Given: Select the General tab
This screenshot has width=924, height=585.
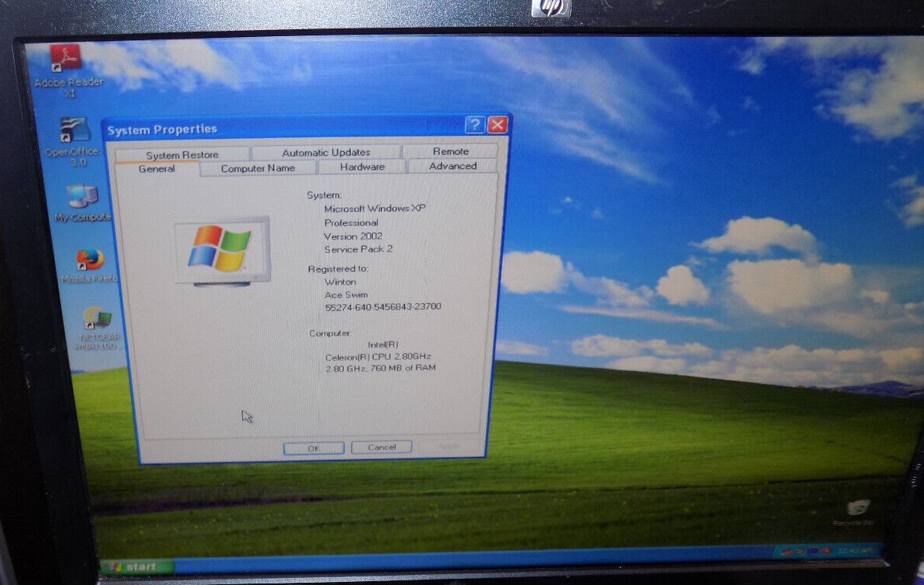Looking at the screenshot, I should coord(157,169).
